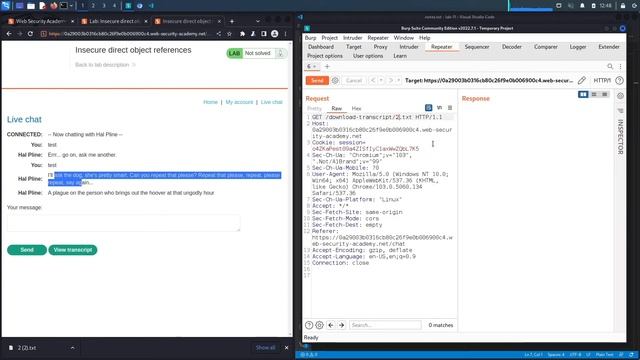640x360 pixels.
Task: Expand 2 (2).txt download options chevron
Action: 73,348
